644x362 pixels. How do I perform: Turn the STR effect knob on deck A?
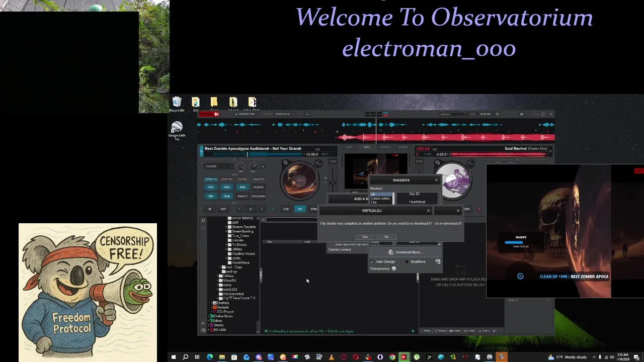[241, 167]
